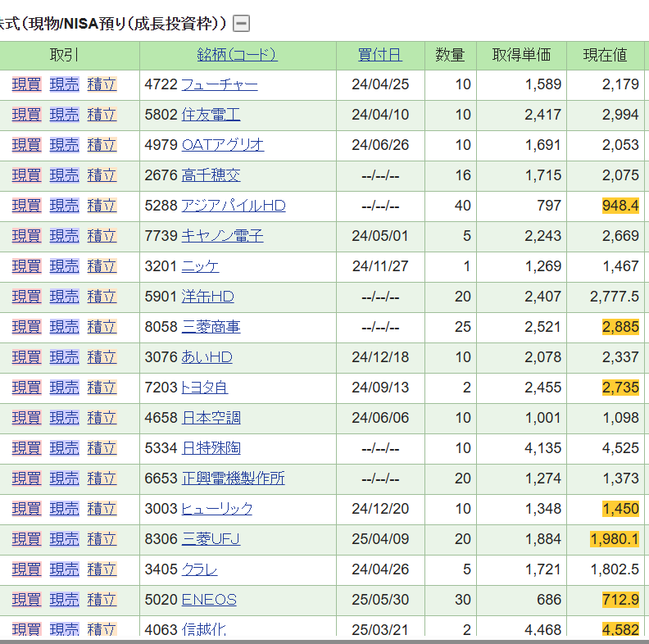Click 現買 for 正興電機製作所 row
Image resolution: width=649 pixels, height=644 pixels.
pyautogui.click(x=27, y=478)
